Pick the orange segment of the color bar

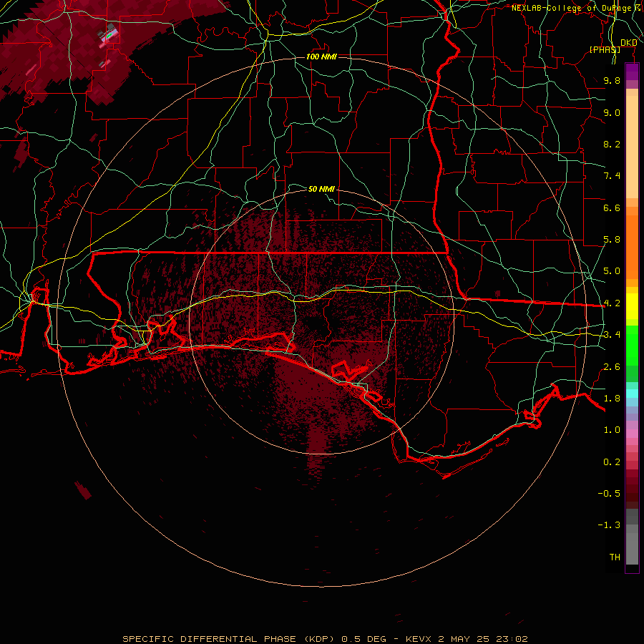tap(632, 247)
